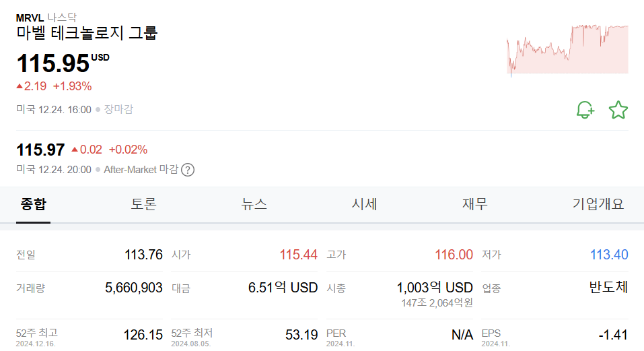Click the current price 115.95

[53, 63]
